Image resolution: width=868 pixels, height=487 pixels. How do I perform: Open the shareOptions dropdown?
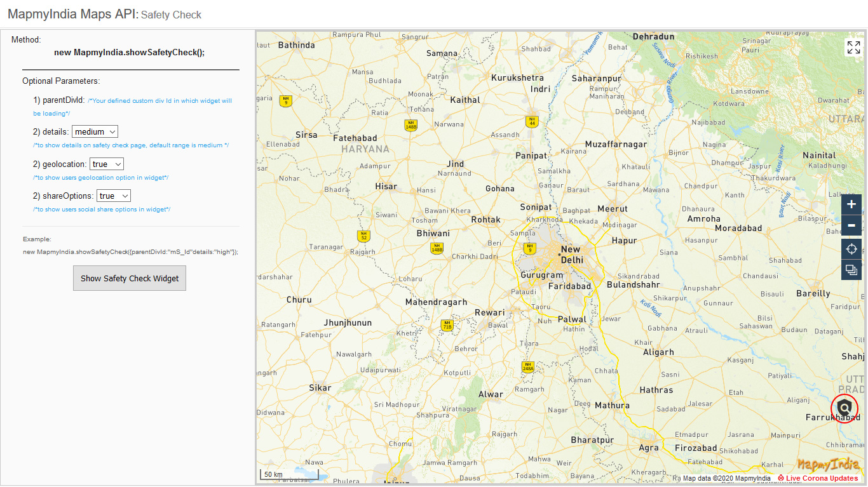[113, 196]
